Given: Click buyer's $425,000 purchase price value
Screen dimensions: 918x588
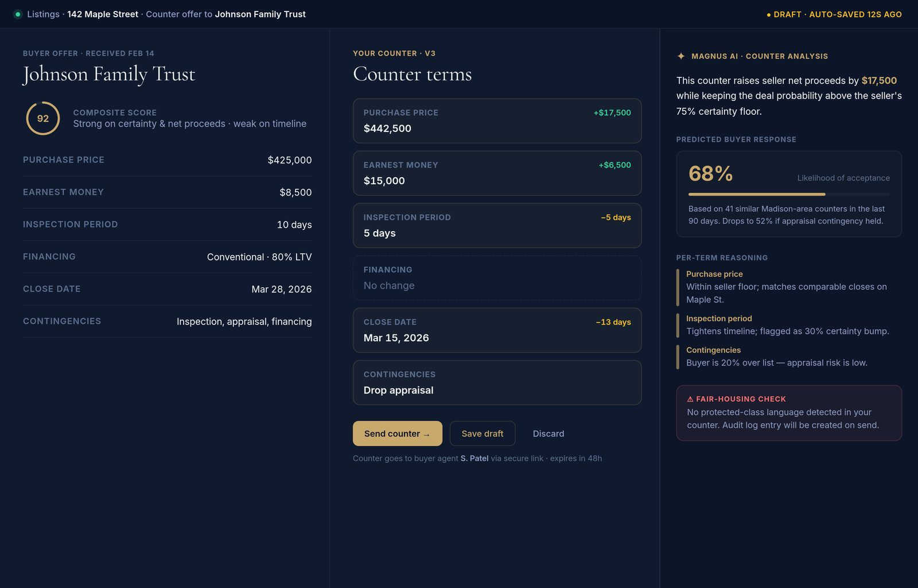Looking at the screenshot, I should coord(290,160).
